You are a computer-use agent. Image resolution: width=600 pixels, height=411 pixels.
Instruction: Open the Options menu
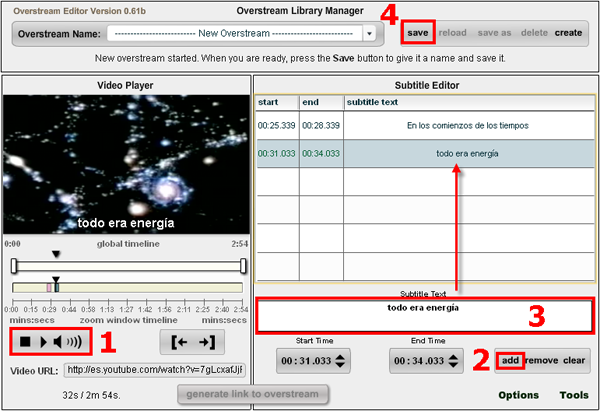click(x=518, y=395)
